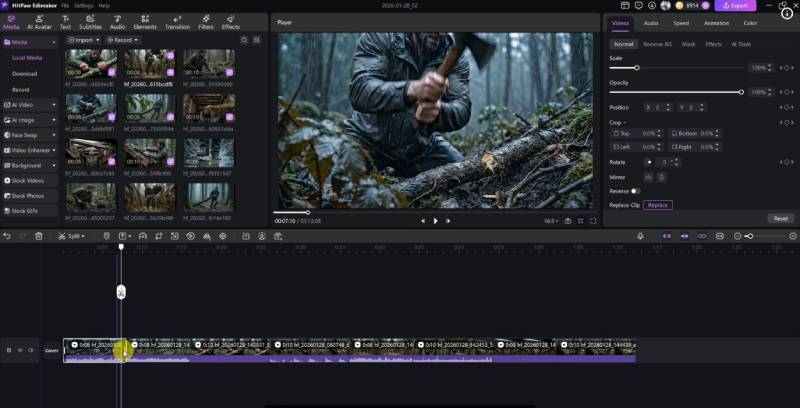Collapse the Media sidebar section
Viewport: 800px width, 408px height.
point(54,43)
